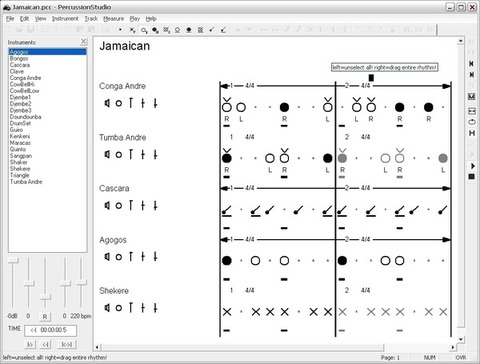Start playback with the right-side play arrow
Image resolution: width=480 pixels, height=364 pixels.
click(x=472, y=166)
